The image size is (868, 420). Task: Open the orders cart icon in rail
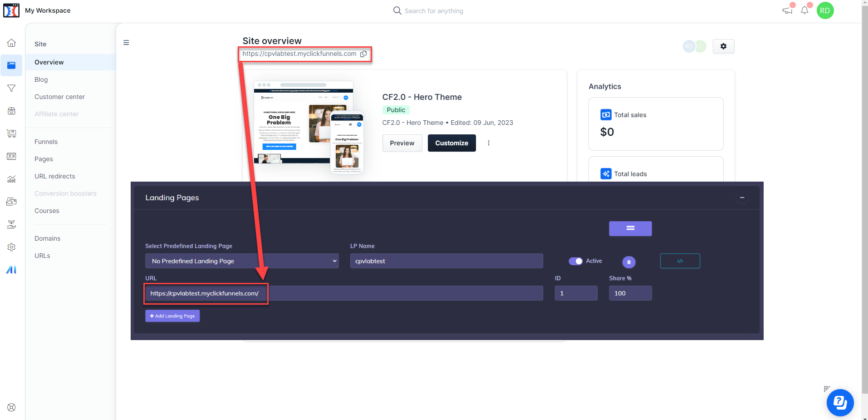point(11,133)
